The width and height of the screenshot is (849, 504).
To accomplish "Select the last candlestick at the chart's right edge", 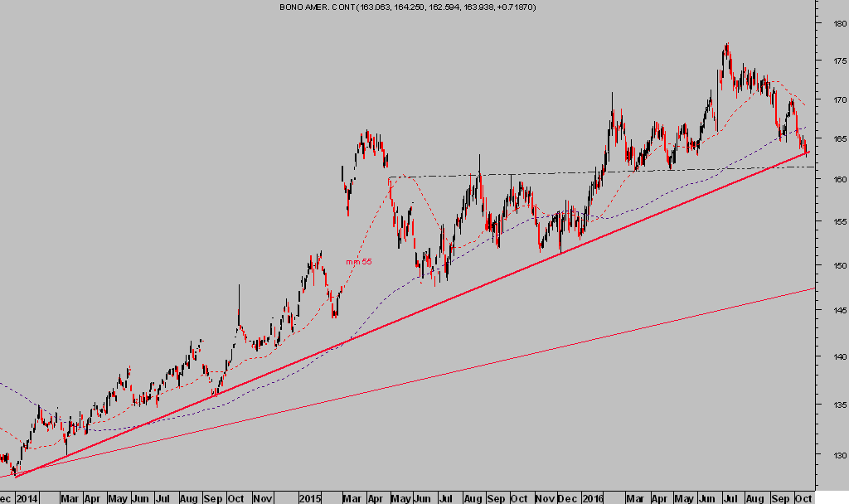I will click(807, 148).
